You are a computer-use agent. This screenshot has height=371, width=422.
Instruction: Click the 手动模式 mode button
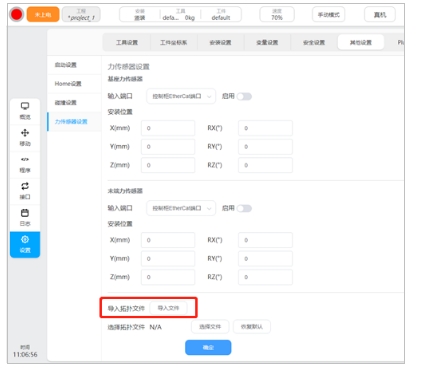(328, 15)
